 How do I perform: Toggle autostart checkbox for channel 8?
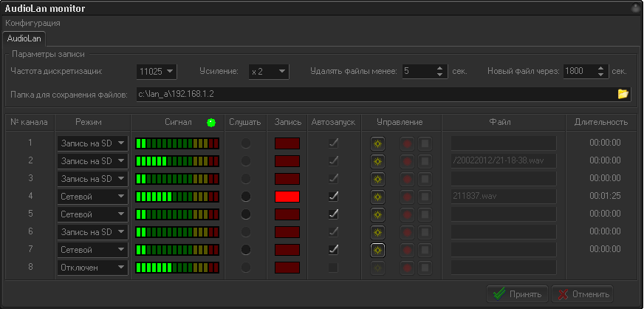pyautogui.click(x=333, y=268)
